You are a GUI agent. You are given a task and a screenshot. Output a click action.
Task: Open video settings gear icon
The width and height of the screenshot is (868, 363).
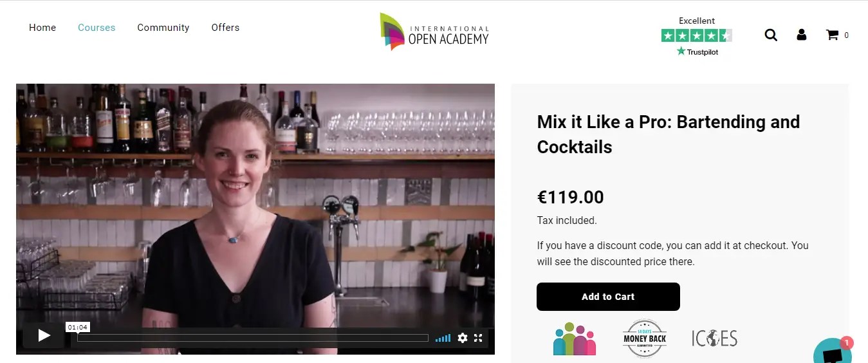[x=462, y=338]
